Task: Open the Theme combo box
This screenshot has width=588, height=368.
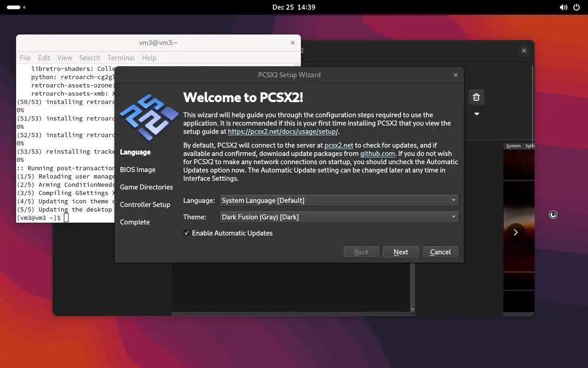Action: [339, 217]
